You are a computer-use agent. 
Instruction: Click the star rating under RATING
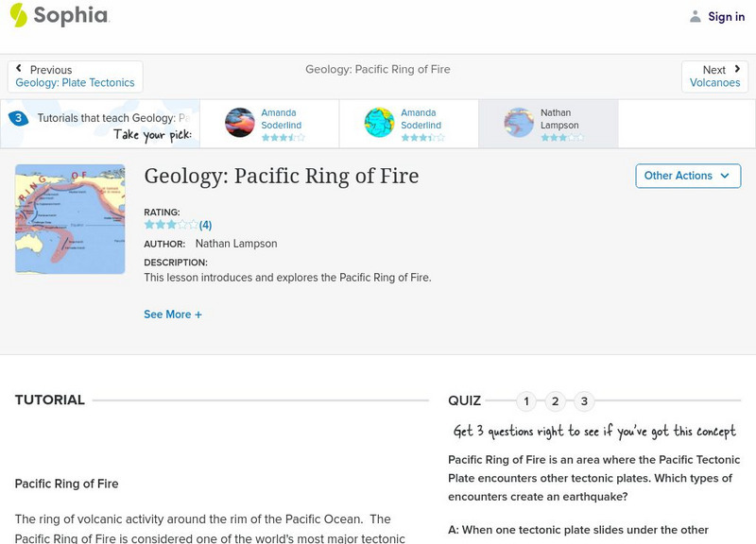coord(171,225)
